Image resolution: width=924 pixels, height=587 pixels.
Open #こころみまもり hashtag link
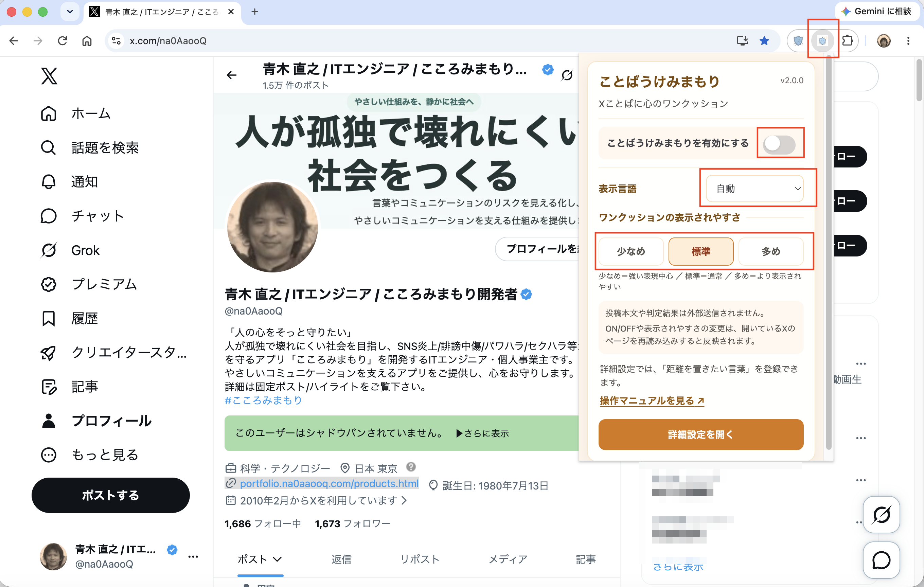point(263,400)
